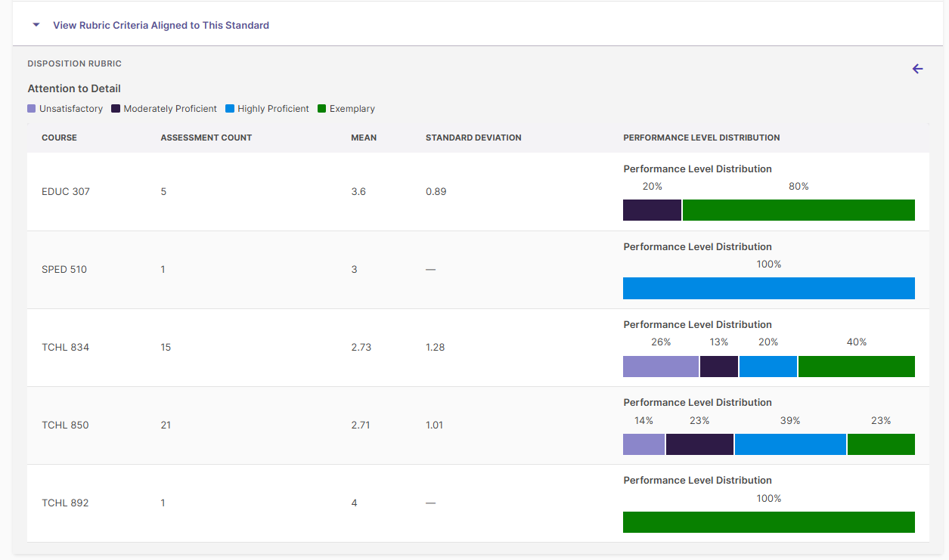Viewport: 949px width, 560px height.
Task: Click EDUC 307's dark Moderately Proficient bar segment
Action: coord(653,210)
